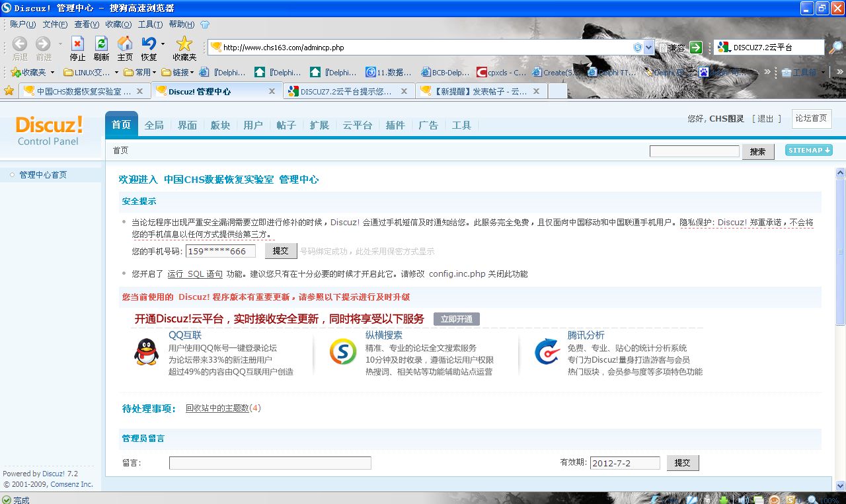Switch to the 【新提醒】发表帖子 browser tab
The image size is (846, 504).
click(x=481, y=91)
